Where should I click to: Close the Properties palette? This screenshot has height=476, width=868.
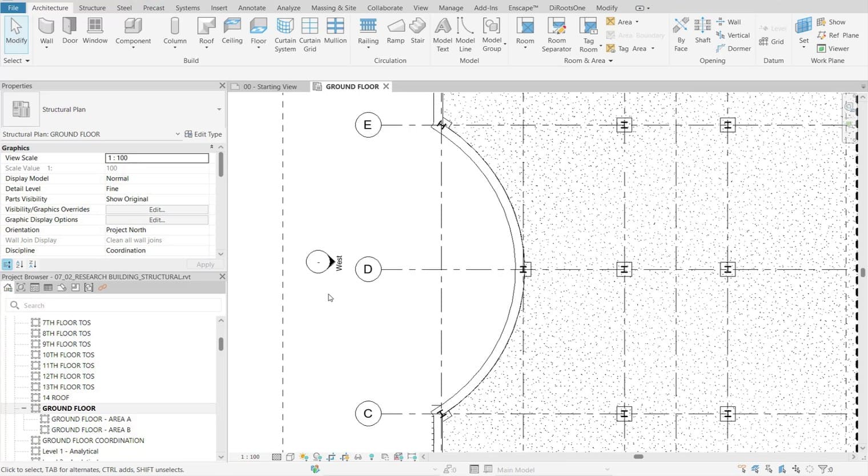222,86
